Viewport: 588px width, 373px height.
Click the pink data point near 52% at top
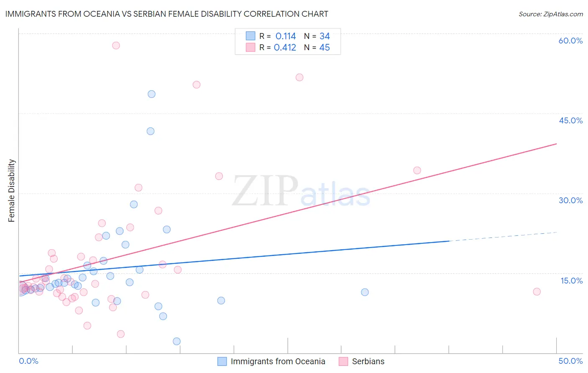(x=299, y=77)
